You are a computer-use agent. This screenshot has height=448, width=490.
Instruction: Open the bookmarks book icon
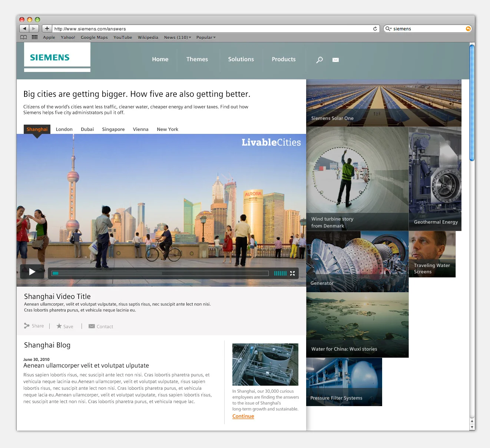coord(24,37)
